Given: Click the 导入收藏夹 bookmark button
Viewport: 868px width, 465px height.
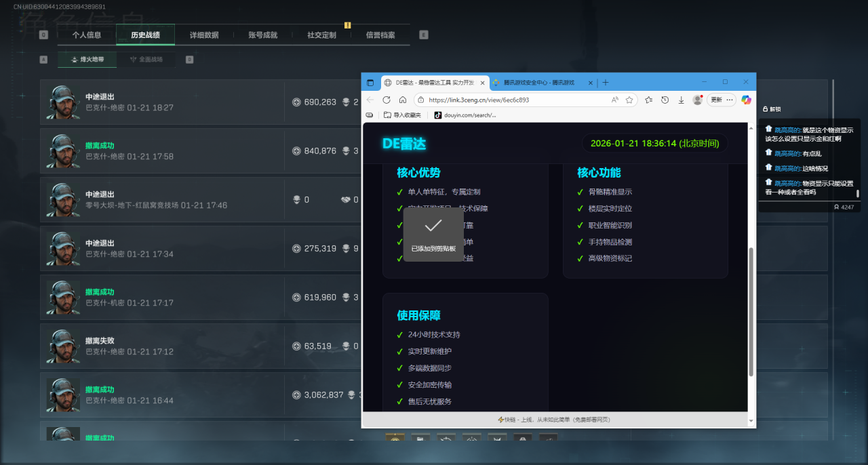Looking at the screenshot, I should coord(402,115).
